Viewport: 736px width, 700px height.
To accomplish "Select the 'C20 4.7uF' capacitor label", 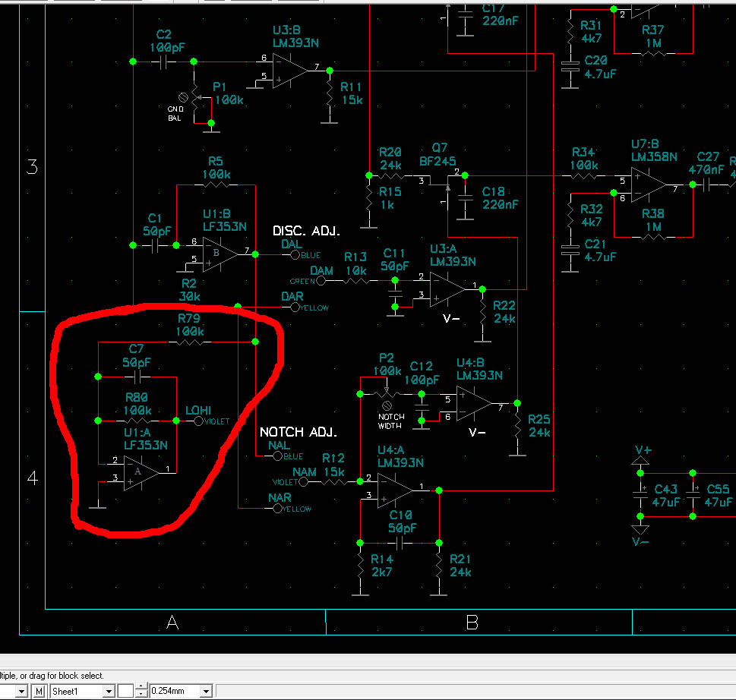I will tap(600, 67).
